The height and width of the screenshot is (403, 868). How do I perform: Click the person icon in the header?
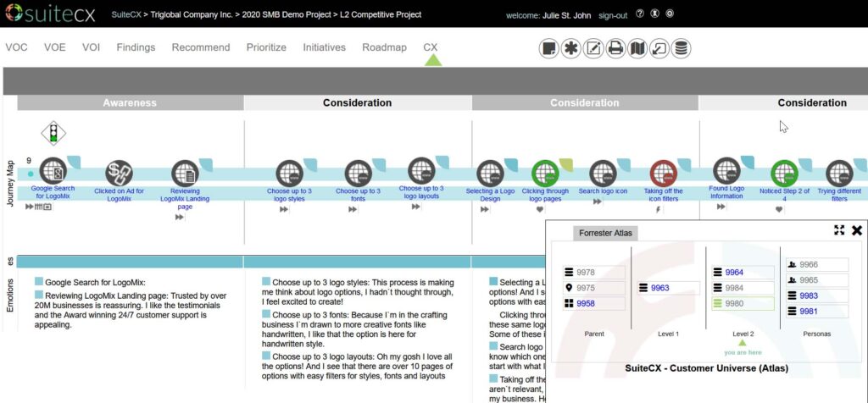[655, 14]
